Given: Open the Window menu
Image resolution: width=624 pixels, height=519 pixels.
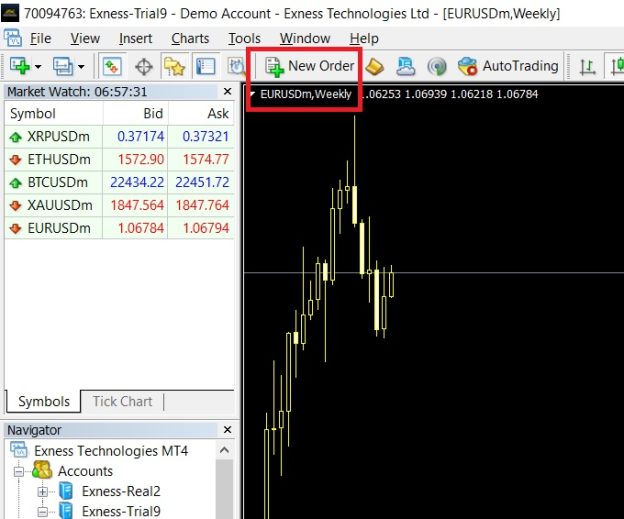Looking at the screenshot, I should tap(305, 39).
